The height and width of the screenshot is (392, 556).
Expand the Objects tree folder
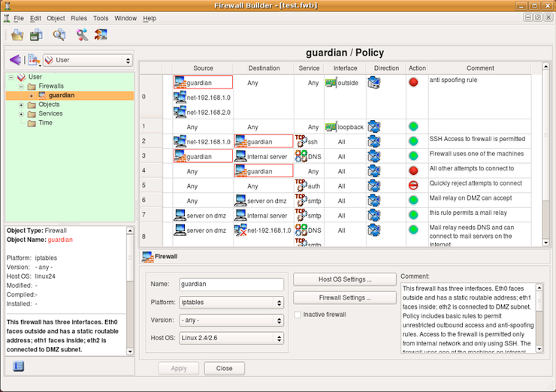(21, 105)
